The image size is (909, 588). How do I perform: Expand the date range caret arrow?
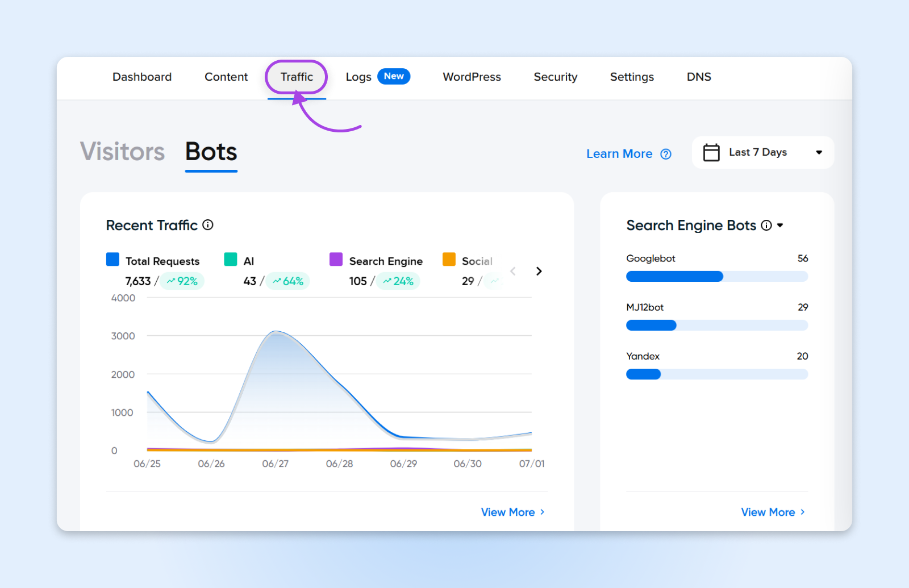(x=819, y=152)
